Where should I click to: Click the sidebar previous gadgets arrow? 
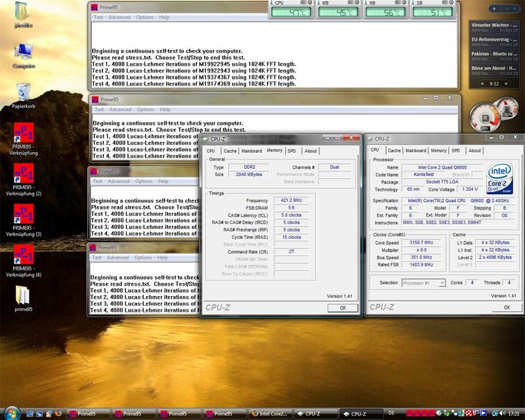507,9
